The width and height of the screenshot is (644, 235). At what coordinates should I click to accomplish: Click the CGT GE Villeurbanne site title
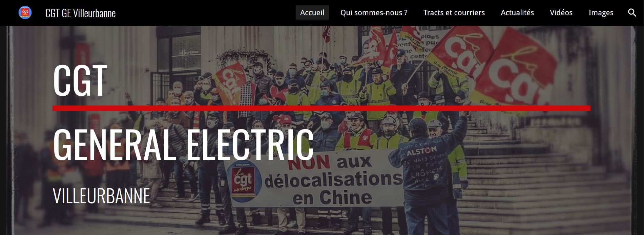tap(80, 13)
